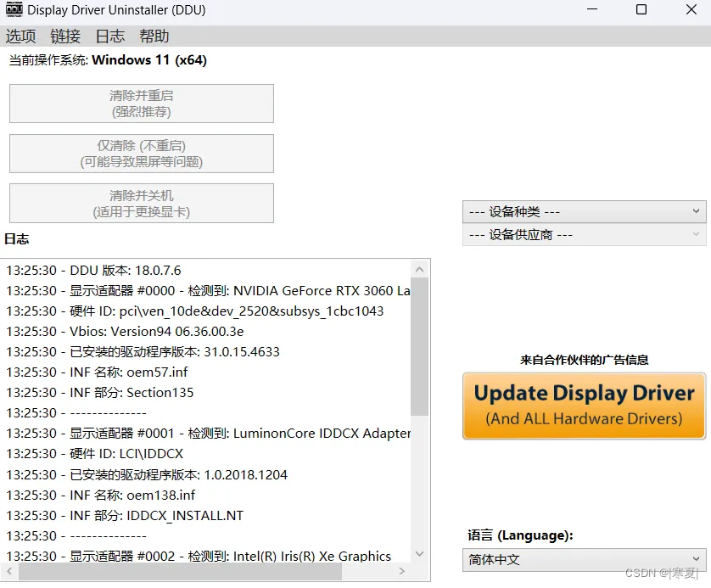Click the log's scroll-down arrow
Image resolution: width=711 pixels, height=588 pixels.
click(419, 554)
